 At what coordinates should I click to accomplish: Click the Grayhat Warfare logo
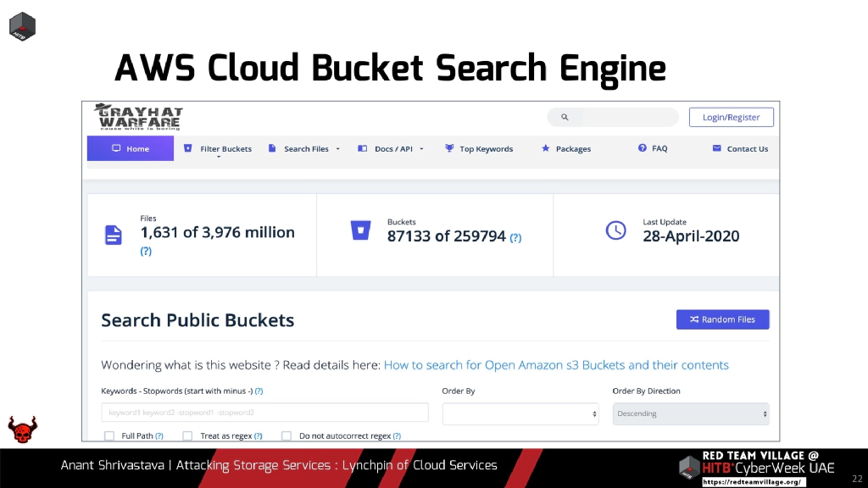(x=139, y=117)
